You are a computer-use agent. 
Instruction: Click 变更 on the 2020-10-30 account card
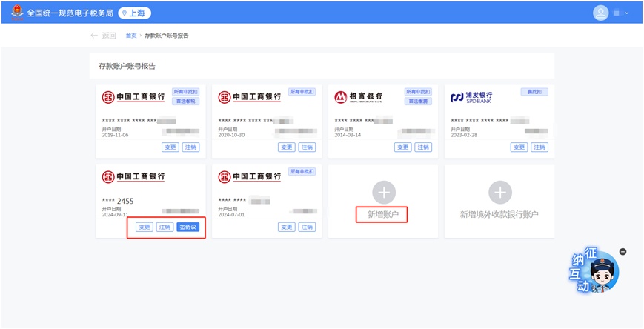point(286,147)
